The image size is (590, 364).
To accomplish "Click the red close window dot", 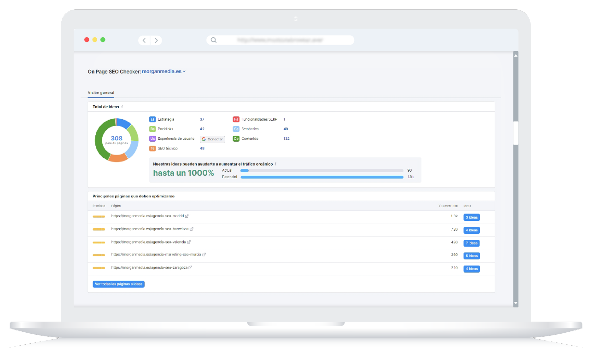I will pos(87,40).
